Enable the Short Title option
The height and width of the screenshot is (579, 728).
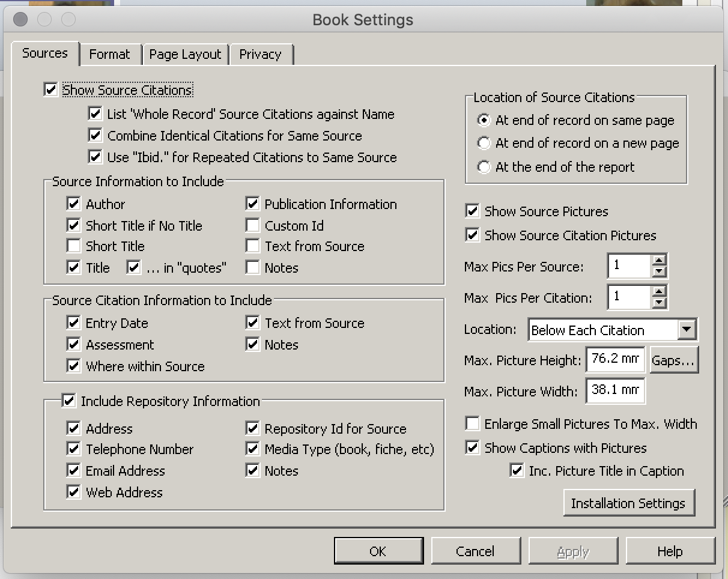pyautogui.click(x=73, y=246)
